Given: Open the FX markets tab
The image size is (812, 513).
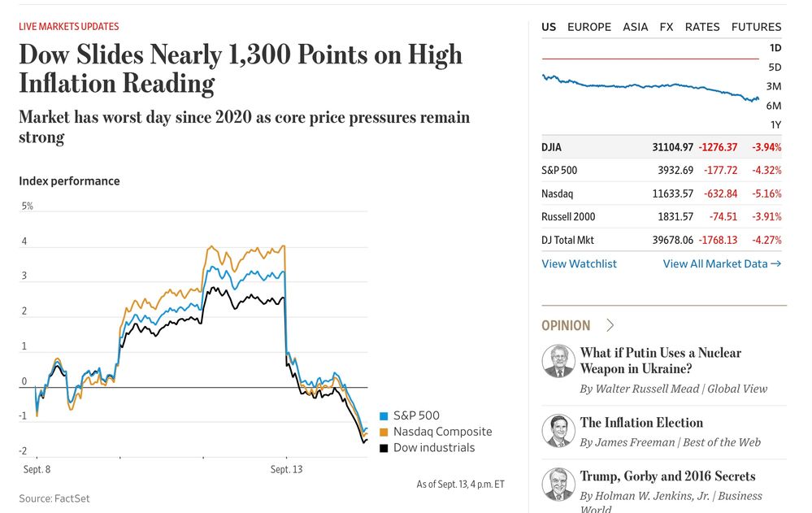Looking at the screenshot, I should tap(667, 27).
